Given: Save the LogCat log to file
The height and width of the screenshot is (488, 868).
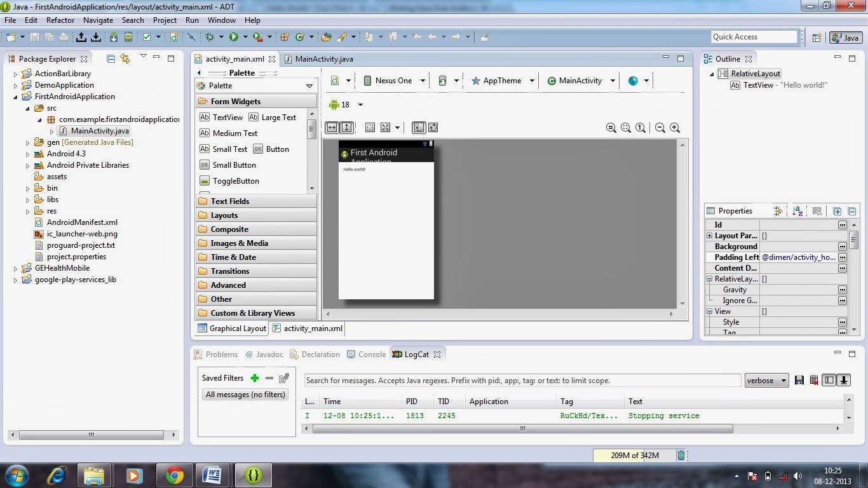Looking at the screenshot, I should [799, 381].
